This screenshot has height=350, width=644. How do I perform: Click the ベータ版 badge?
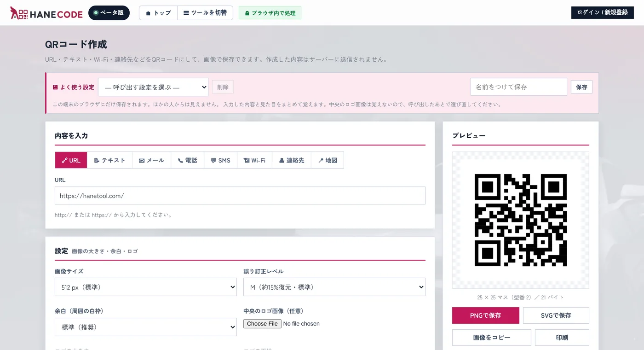[109, 13]
